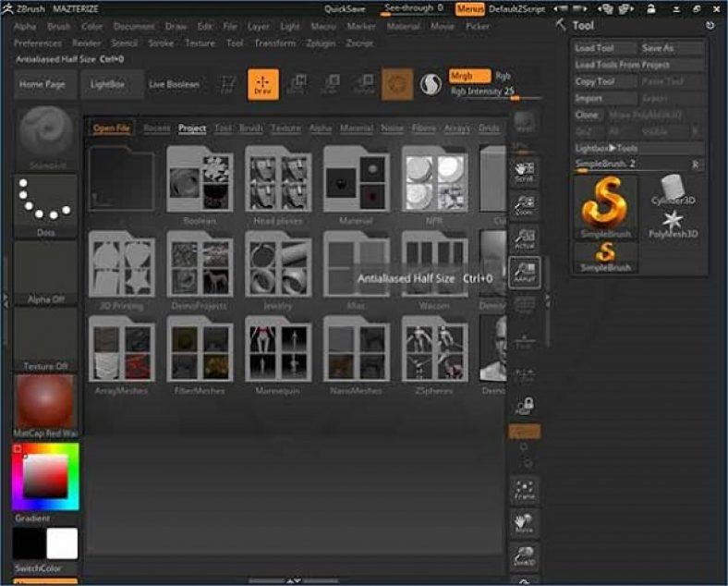The width and height of the screenshot is (728, 586).
Task: Open the Stroke menu
Action: click(161, 43)
